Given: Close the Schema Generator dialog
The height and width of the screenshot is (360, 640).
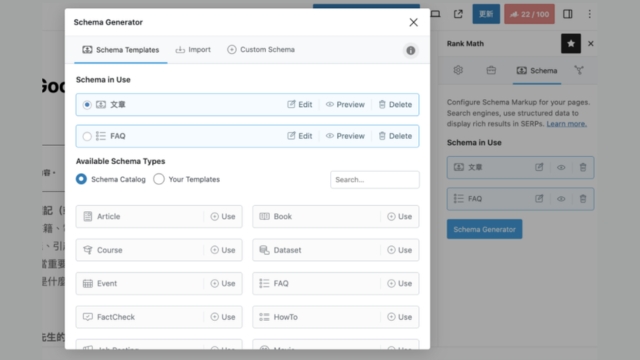Looking at the screenshot, I should click(413, 22).
